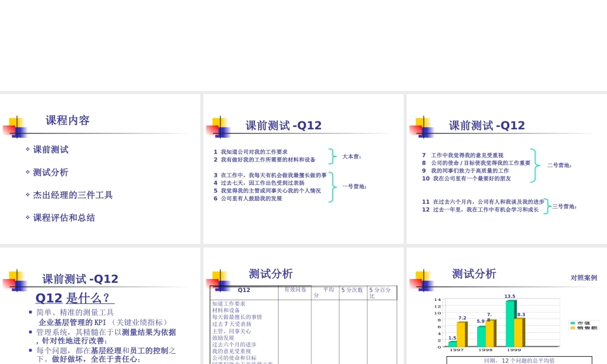This screenshot has width=607, height=364.
Task: Click bullet item 课程评估和总结
Action: [x=64, y=218]
